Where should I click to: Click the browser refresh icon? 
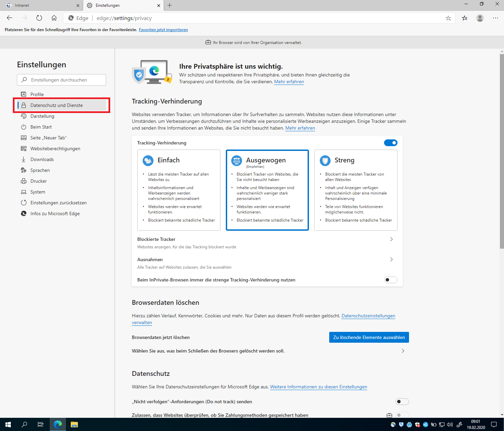[39, 18]
